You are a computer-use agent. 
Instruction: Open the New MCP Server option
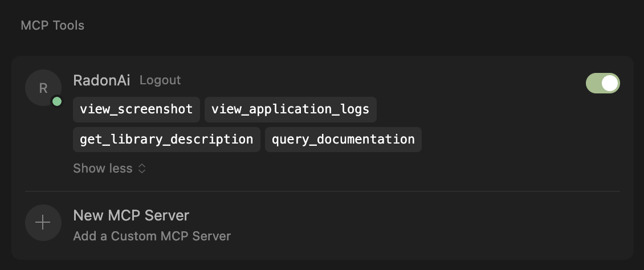[x=131, y=215]
